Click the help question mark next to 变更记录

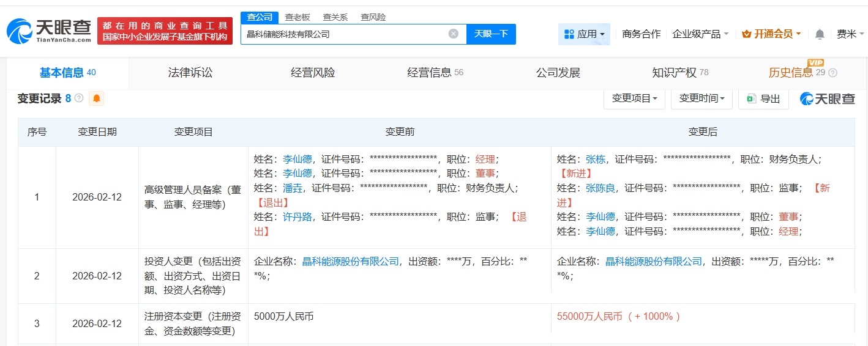(79, 98)
